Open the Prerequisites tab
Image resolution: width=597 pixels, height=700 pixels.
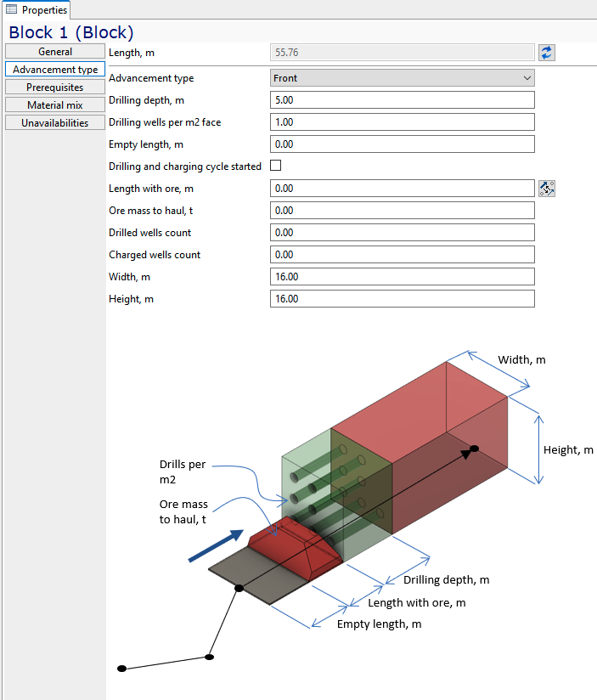coord(55,87)
